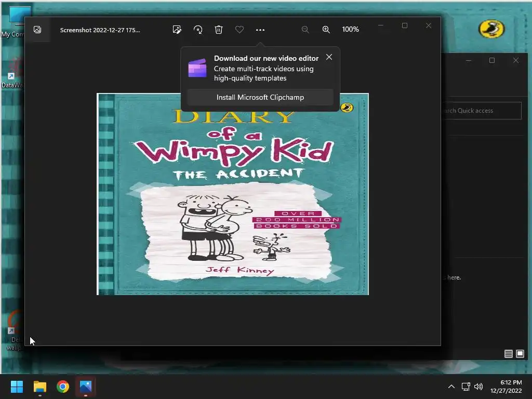Add image to favorites with heart icon
Viewport: 532px width, 399px height.
tap(239, 30)
